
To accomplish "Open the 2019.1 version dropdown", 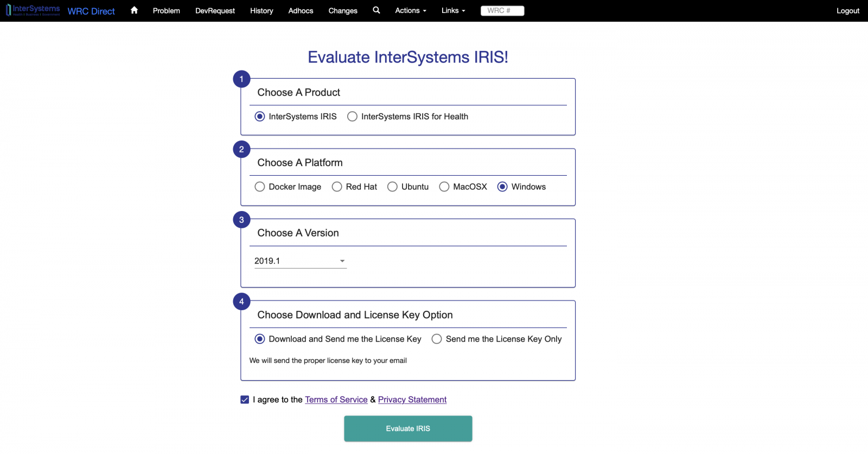I will click(301, 261).
